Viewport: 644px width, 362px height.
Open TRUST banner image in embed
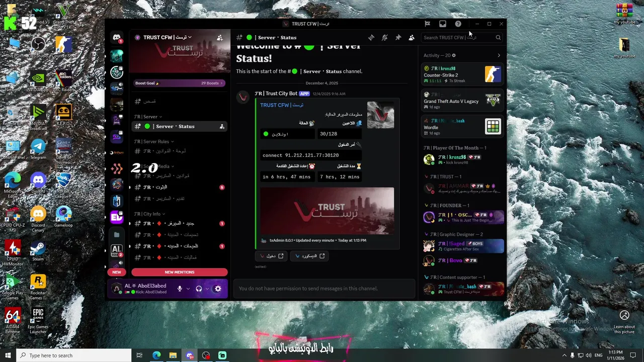[x=327, y=211]
